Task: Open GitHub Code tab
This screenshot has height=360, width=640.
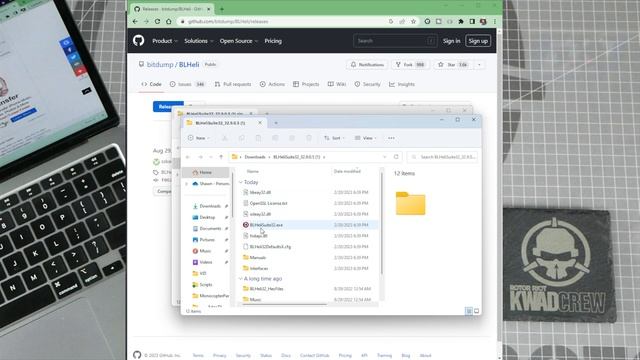Action: [151, 84]
